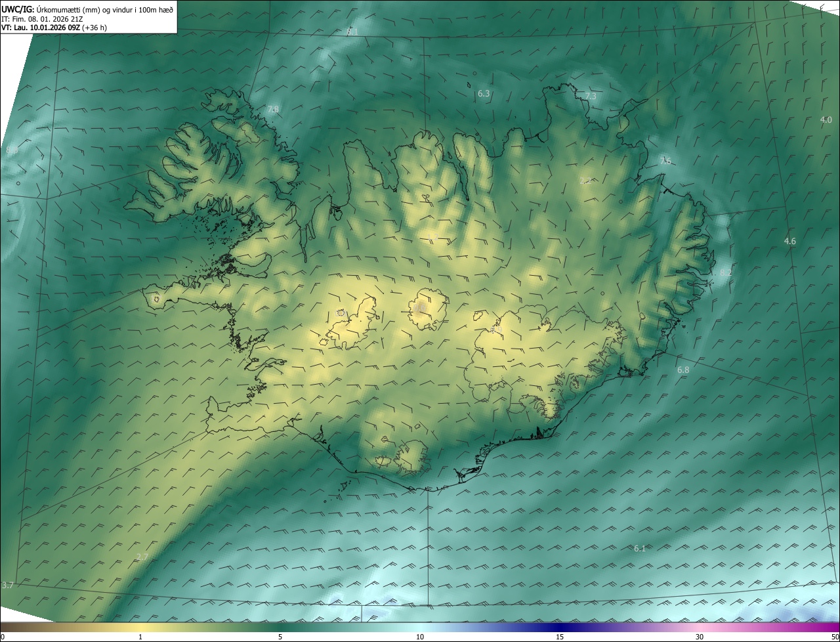Click the 8.2 value label on the map
The height and width of the screenshot is (642, 840).
point(725,272)
